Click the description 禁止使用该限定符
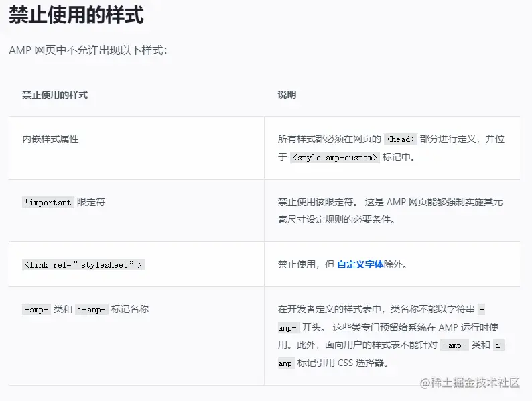Image resolution: width=532 pixels, height=401 pixels. coord(318,202)
